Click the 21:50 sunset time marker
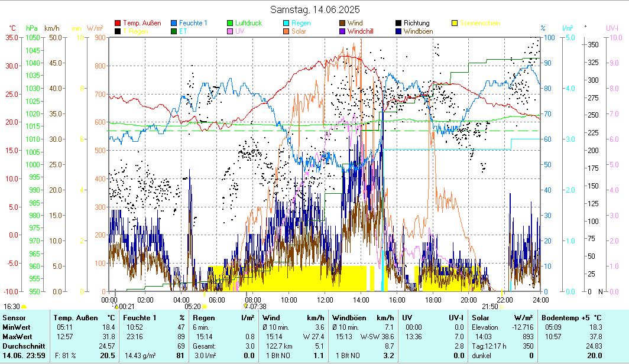Viewport: 629px width, 364px height. click(489, 307)
